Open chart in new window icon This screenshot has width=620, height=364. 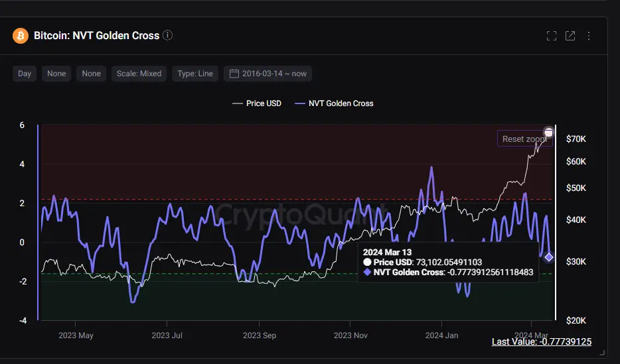(570, 36)
